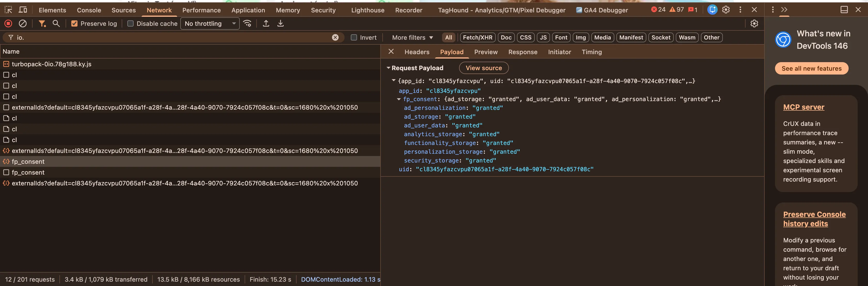The height and width of the screenshot is (286, 868).
Task: Open the issues counter showing 1
Action: coord(693,10)
